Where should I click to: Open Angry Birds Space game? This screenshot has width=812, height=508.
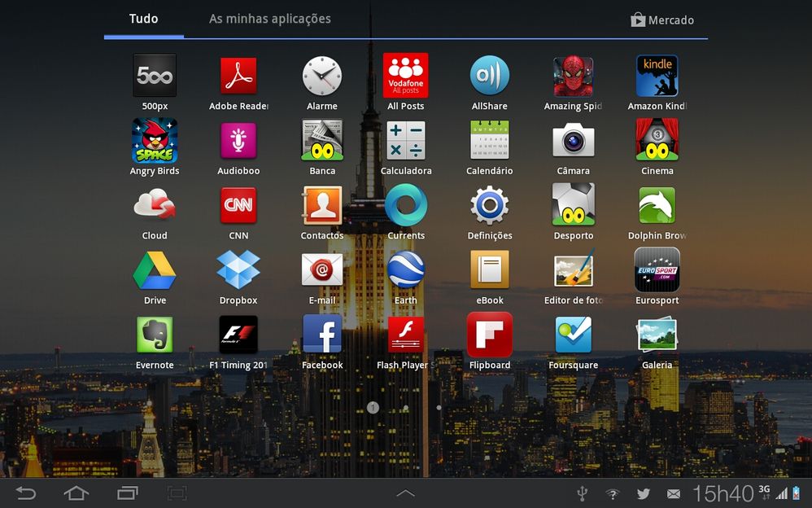[155, 141]
